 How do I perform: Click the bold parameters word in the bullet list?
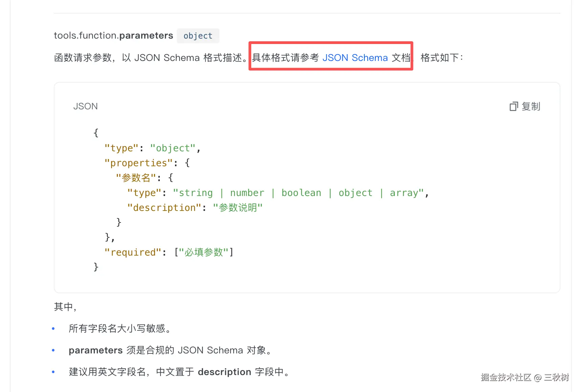click(x=95, y=350)
